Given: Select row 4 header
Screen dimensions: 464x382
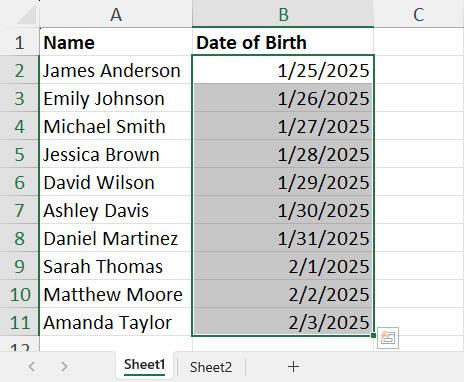Looking at the screenshot, I should click(19, 126).
